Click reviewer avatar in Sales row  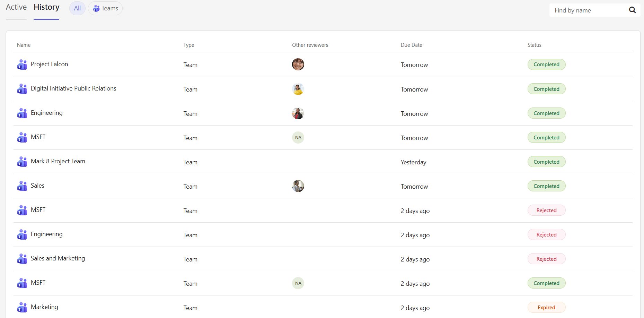(x=298, y=186)
